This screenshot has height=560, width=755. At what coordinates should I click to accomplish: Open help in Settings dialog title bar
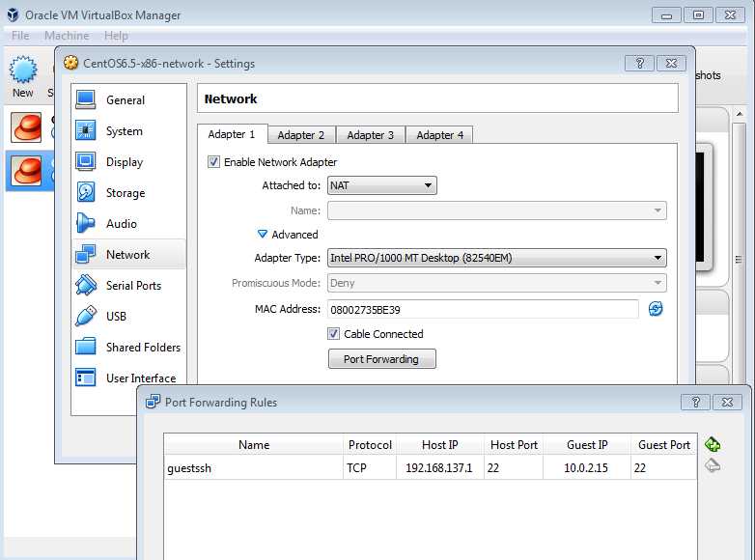pyautogui.click(x=639, y=63)
